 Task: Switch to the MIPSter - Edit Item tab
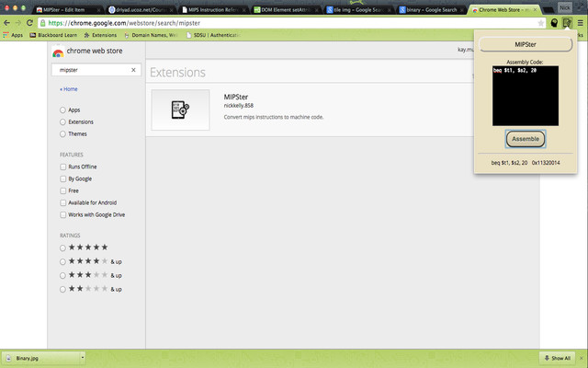(x=67, y=10)
